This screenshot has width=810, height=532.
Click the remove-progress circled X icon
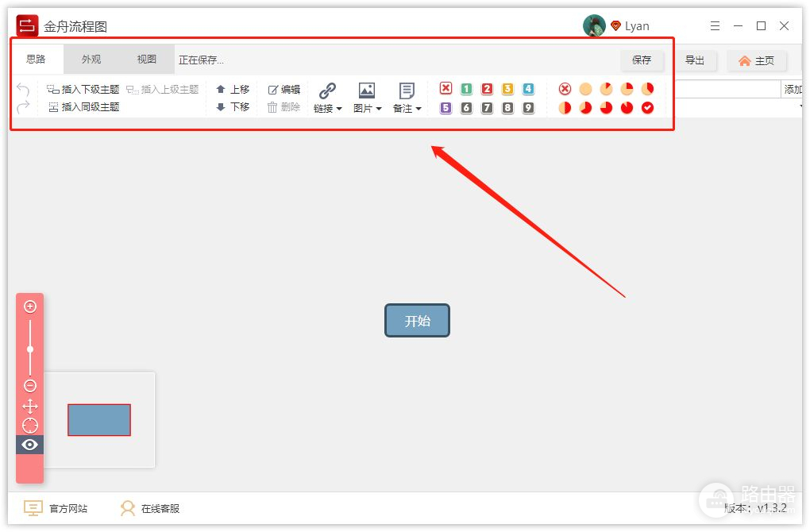click(x=565, y=89)
